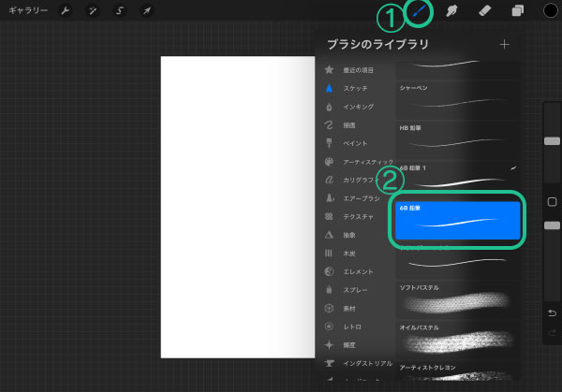The height and width of the screenshot is (392, 562).
Task: Tap the ブラシのライブラリ panel title
Action: (377, 44)
